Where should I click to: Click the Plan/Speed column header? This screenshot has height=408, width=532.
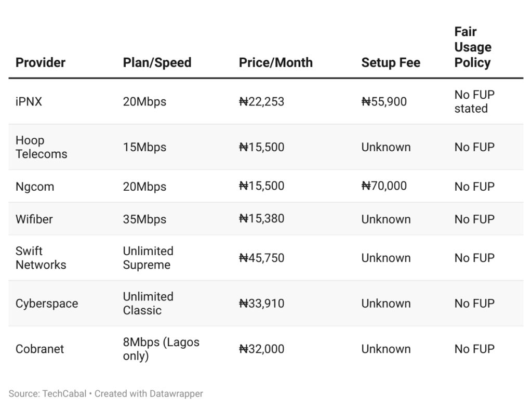157,63
